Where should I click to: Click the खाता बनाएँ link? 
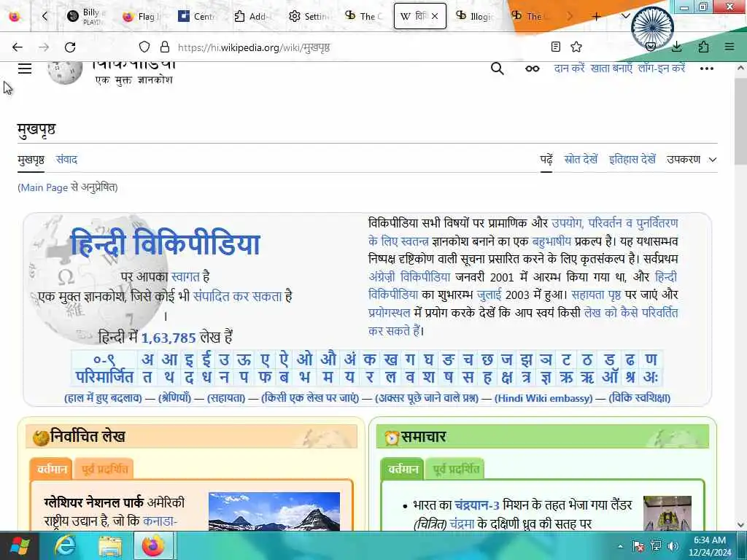pyautogui.click(x=611, y=69)
